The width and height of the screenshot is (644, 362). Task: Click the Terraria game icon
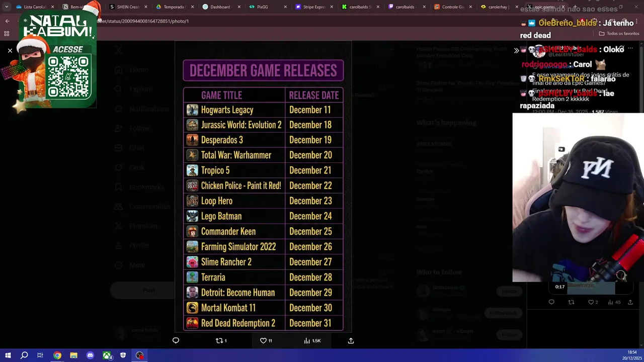click(192, 277)
